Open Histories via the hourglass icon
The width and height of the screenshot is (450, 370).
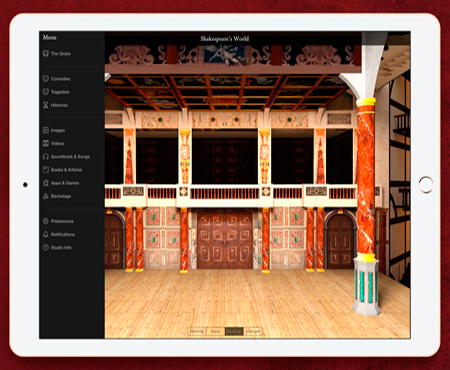click(x=46, y=105)
